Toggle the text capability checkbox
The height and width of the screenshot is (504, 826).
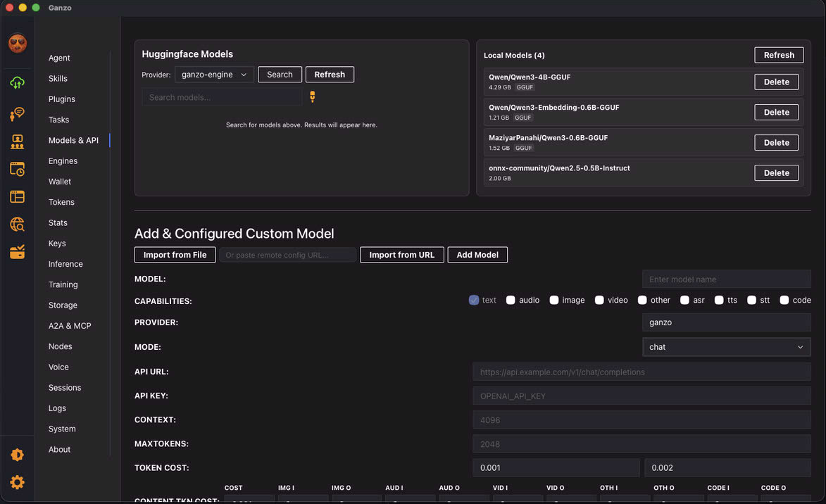pyautogui.click(x=474, y=300)
